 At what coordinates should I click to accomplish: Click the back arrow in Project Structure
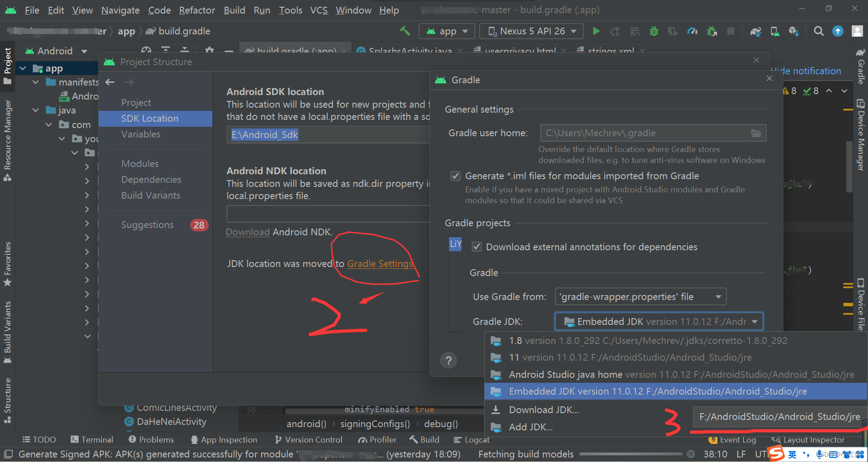(x=110, y=82)
